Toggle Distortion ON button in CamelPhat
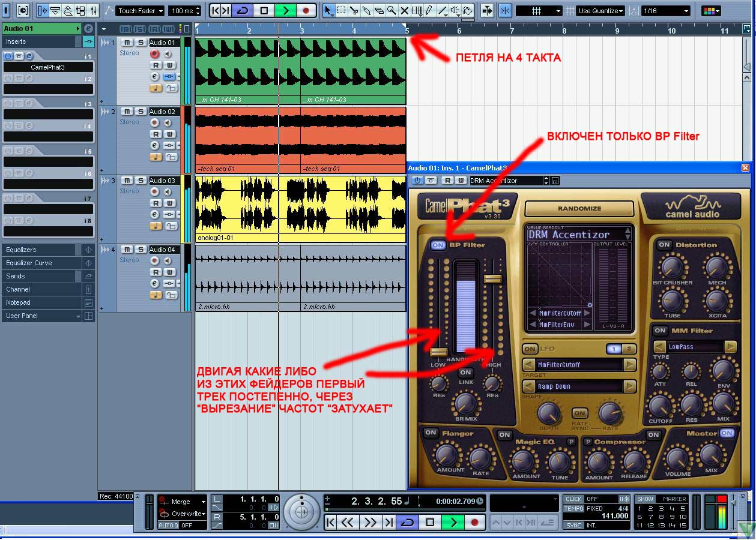756x540 pixels. [664, 245]
